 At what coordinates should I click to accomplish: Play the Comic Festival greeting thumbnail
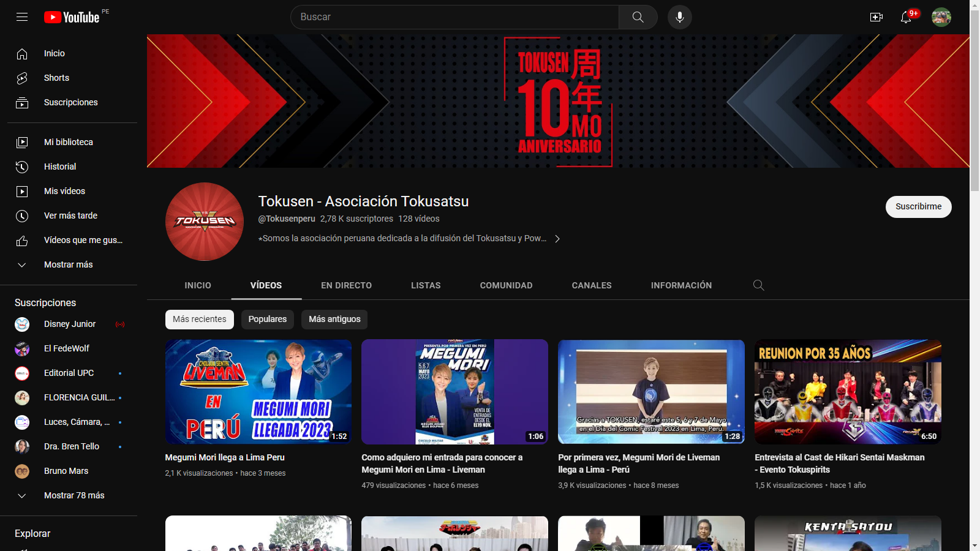(x=651, y=392)
